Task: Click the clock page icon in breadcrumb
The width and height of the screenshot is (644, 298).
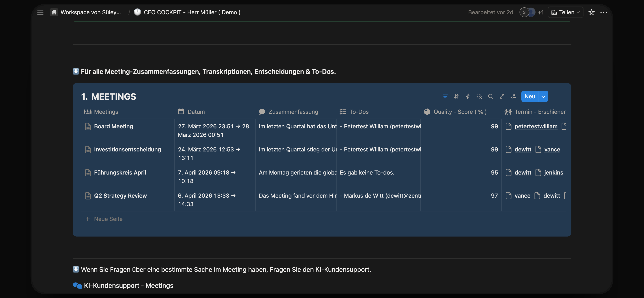Action: [137, 12]
